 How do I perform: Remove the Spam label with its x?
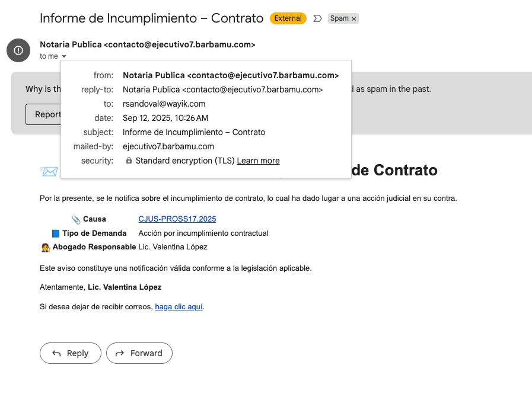click(354, 19)
